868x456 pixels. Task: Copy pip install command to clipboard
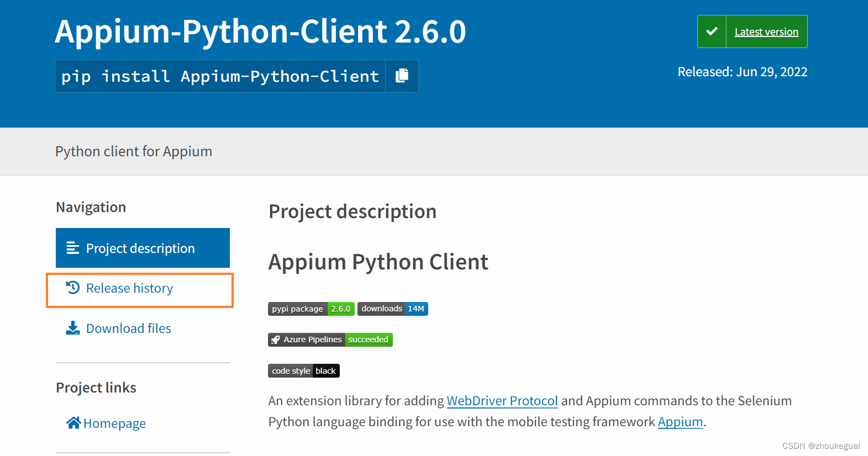pyautogui.click(x=402, y=76)
